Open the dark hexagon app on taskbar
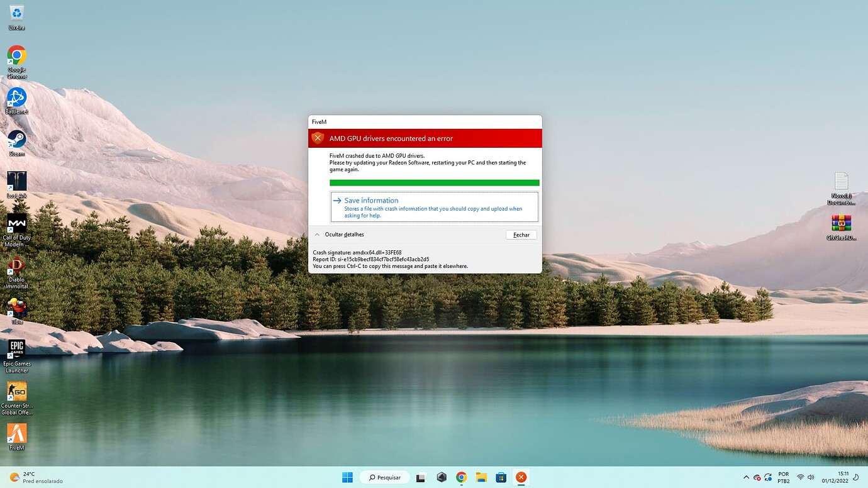868x488 pixels. tap(442, 477)
